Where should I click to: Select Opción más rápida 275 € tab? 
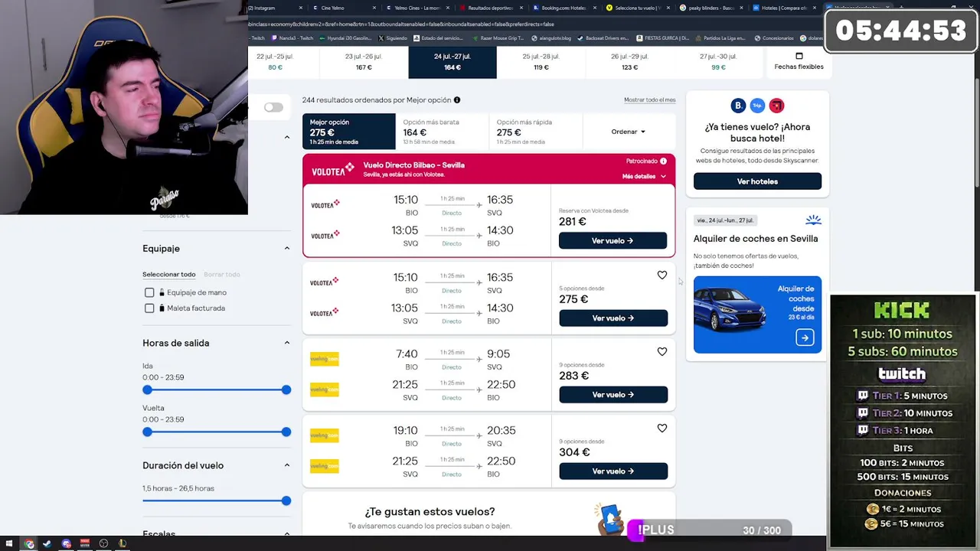pos(536,132)
